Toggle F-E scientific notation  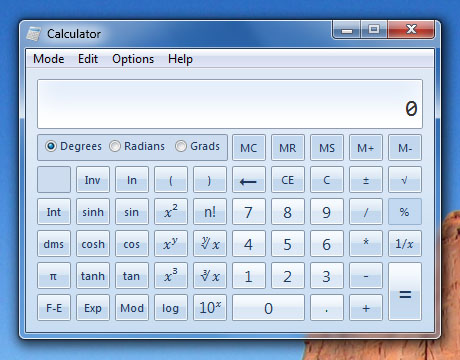pyautogui.click(x=54, y=308)
